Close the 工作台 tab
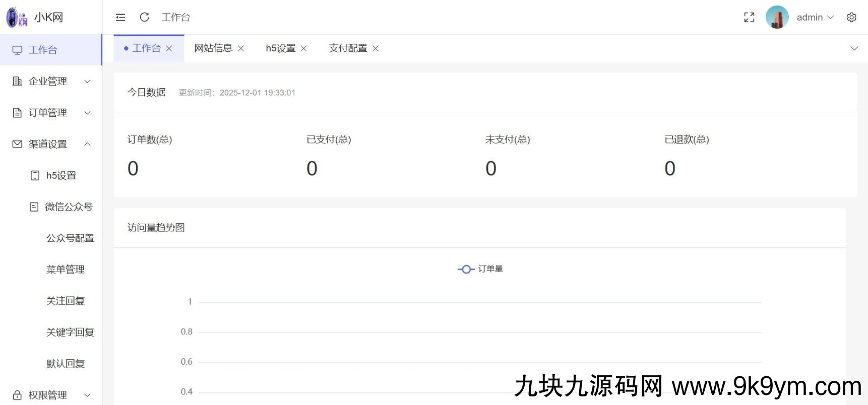 (x=169, y=48)
